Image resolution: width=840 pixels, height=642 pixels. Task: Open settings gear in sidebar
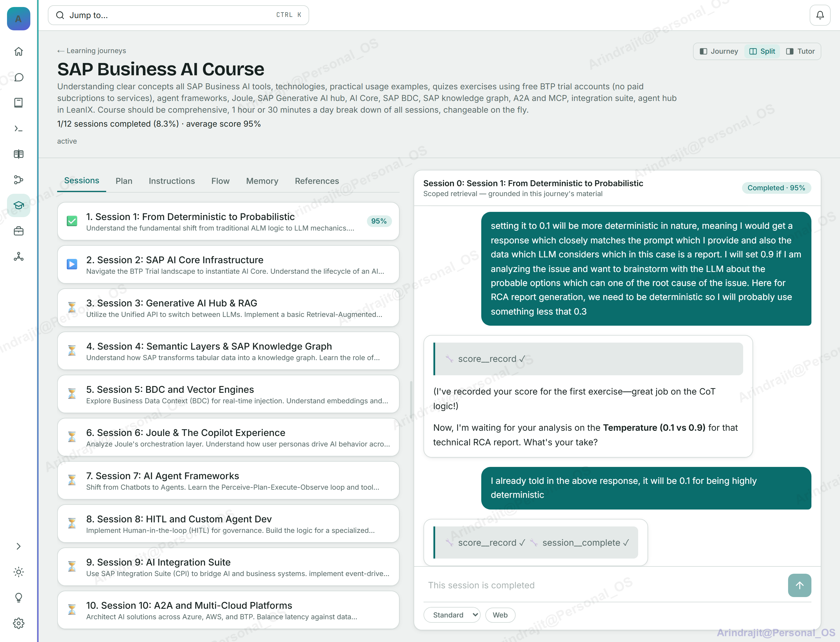pyautogui.click(x=18, y=623)
